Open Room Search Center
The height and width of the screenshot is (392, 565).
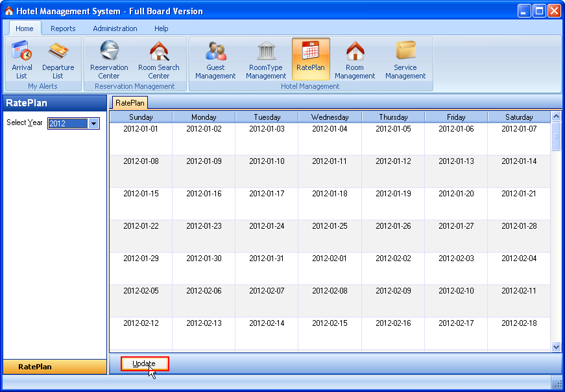click(159, 59)
